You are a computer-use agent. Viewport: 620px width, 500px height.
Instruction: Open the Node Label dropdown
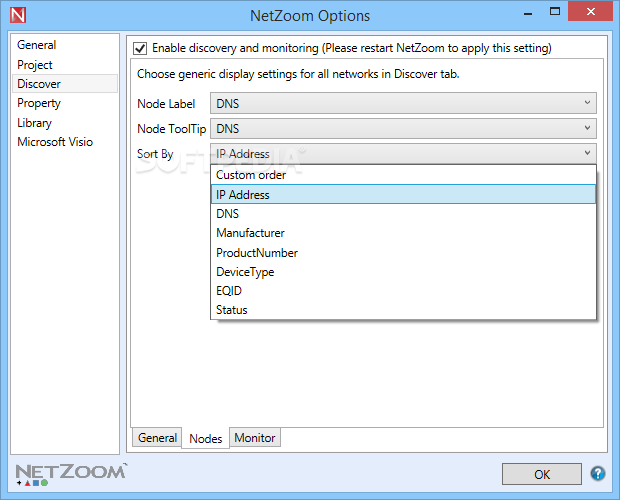coord(403,104)
